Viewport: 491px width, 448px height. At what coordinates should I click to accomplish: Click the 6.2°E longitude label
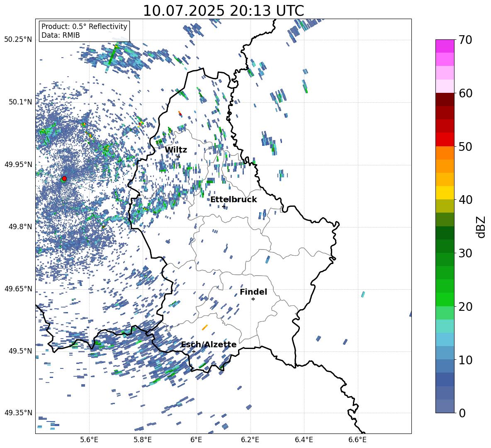[250, 440]
